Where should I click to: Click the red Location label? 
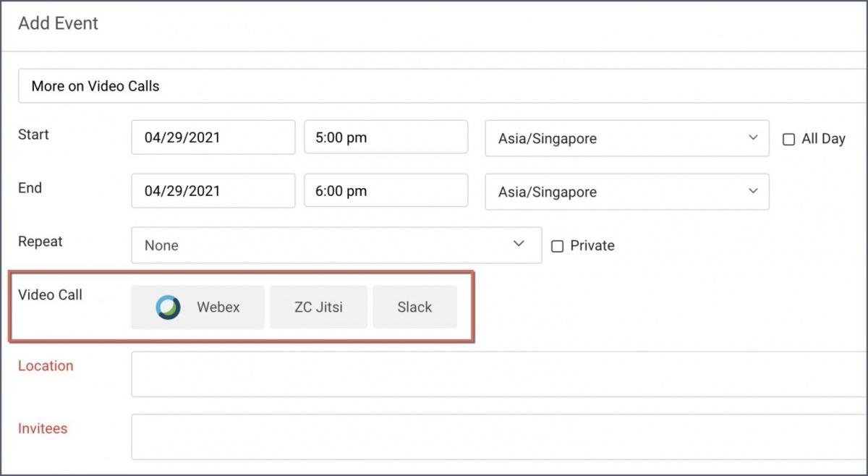(46, 366)
